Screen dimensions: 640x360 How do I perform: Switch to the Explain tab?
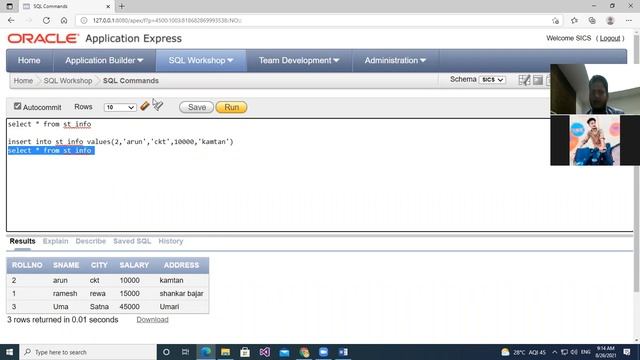[x=56, y=241]
